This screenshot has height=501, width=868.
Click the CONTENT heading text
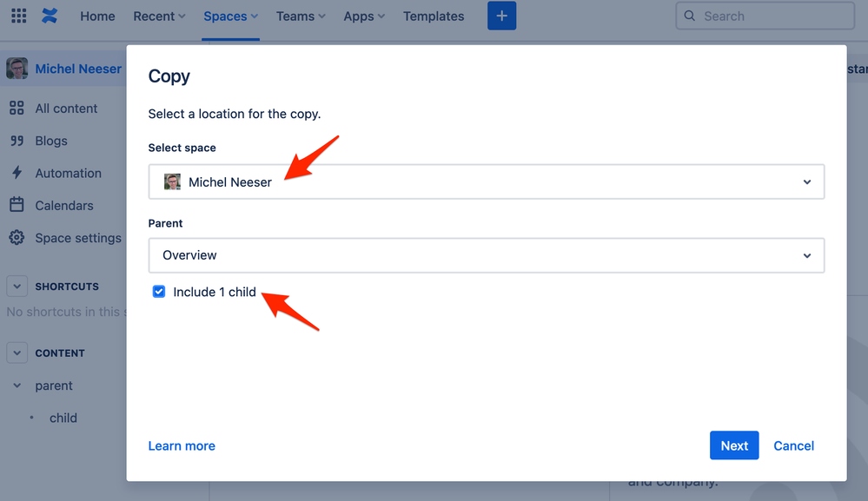[60, 353]
